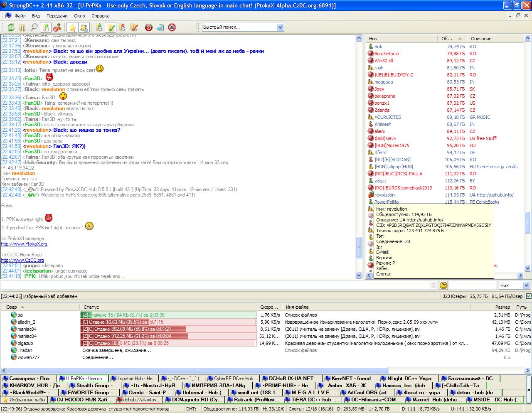Screen dimensions: 532x413
Task: Click the alladin_2 upload progress bar
Action: [x=168, y=322]
